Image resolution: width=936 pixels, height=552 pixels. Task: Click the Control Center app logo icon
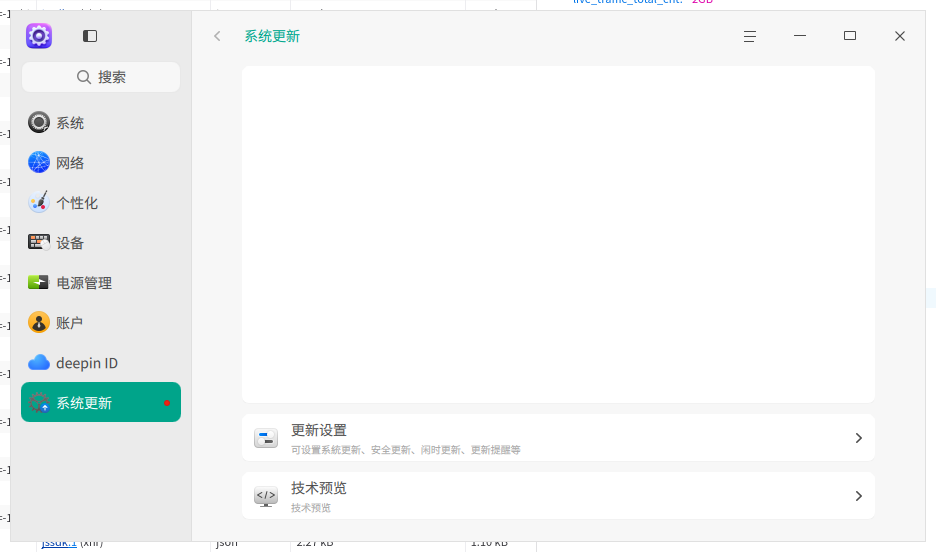39,36
